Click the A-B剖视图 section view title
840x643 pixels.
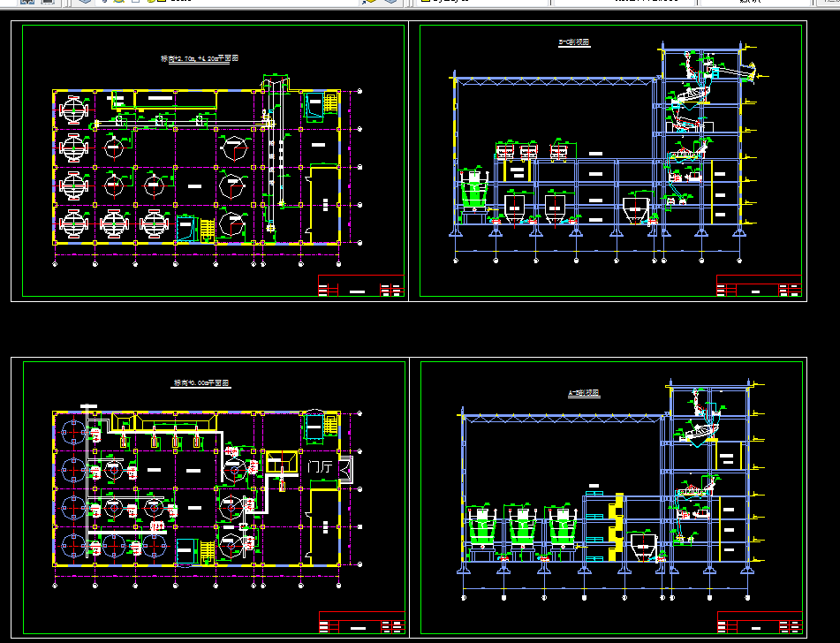coord(584,393)
